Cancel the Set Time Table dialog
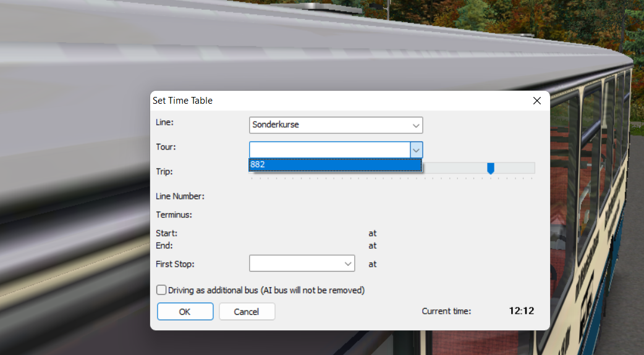This screenshot has height=355, width=644. point(247,312)
